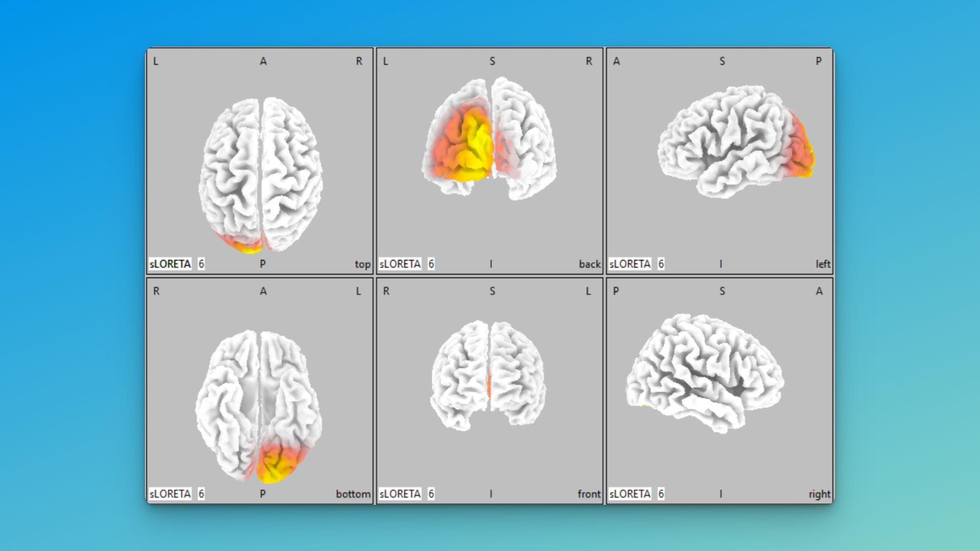Select the top view brain image
980x551 pixels.
pyautogui.click(x=260, y=173)
